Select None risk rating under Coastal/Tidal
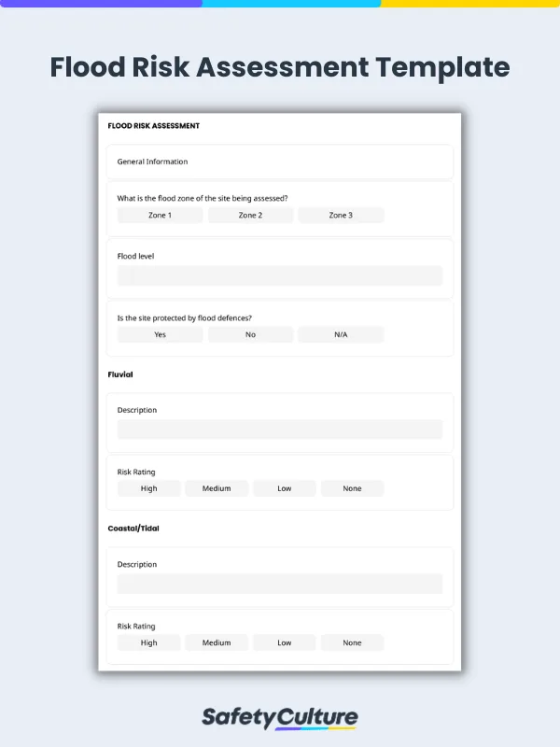 [x=352, y=642]
